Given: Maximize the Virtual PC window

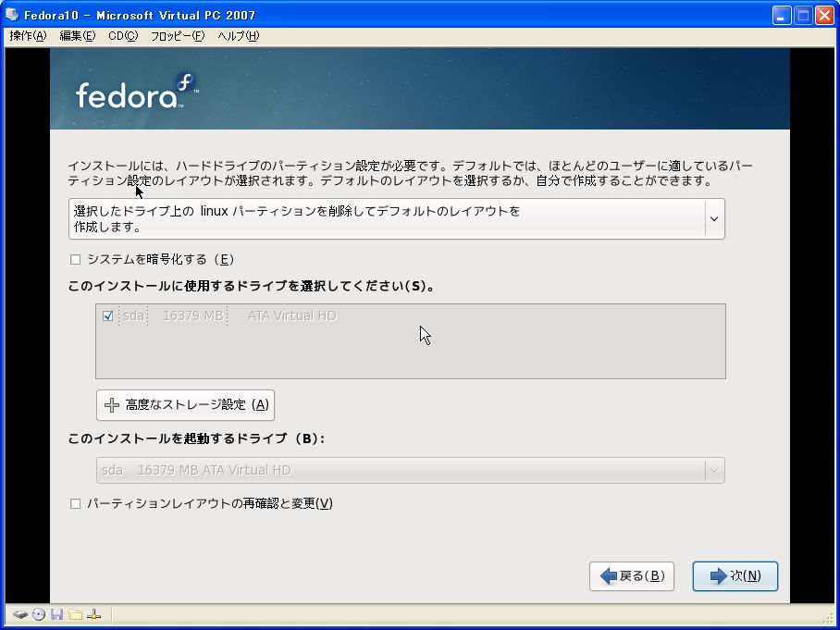Looking at the screenshot, I should coord(803,15).
